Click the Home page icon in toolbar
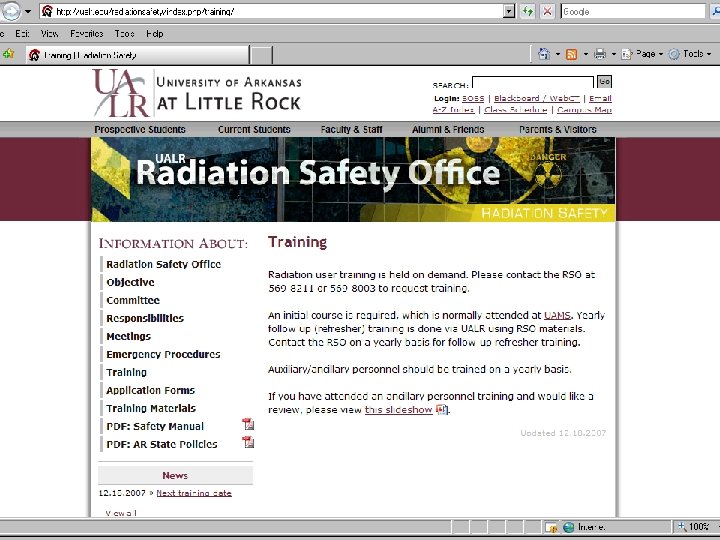Image resolution: width=720 pixels, height=540 pixels. coord(544,54)
